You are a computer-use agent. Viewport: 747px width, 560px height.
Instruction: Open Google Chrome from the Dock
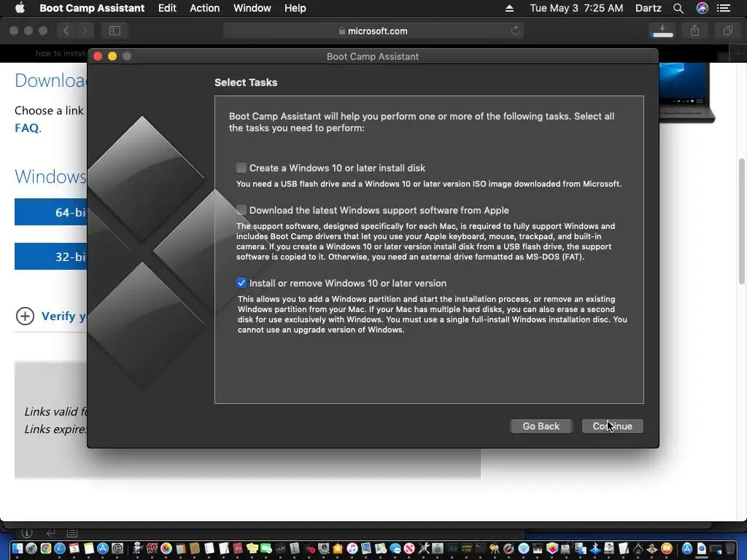pos(46,548)
